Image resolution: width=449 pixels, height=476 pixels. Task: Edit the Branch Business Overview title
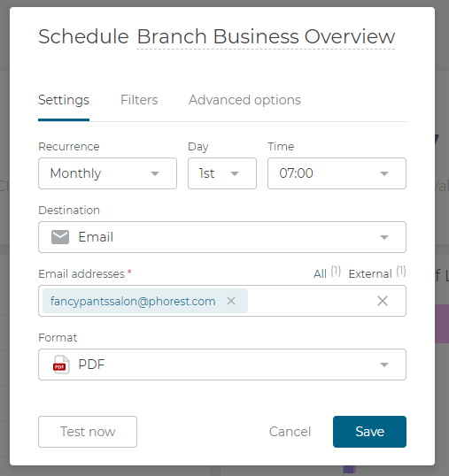(x=266, y=37)
